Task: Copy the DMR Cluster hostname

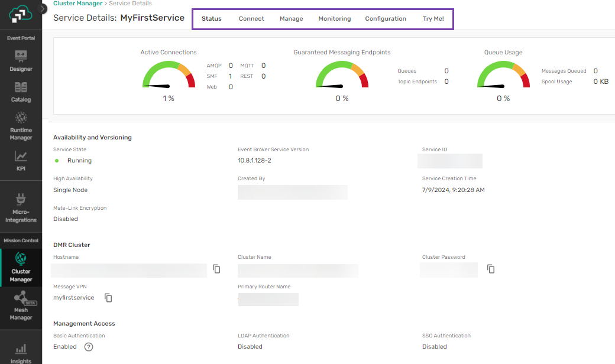Action: click(x=217, y=269)
